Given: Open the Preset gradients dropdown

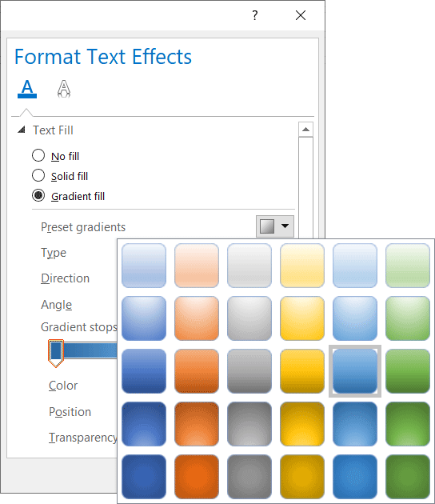Looking at the screenshot, I should 275,226.
